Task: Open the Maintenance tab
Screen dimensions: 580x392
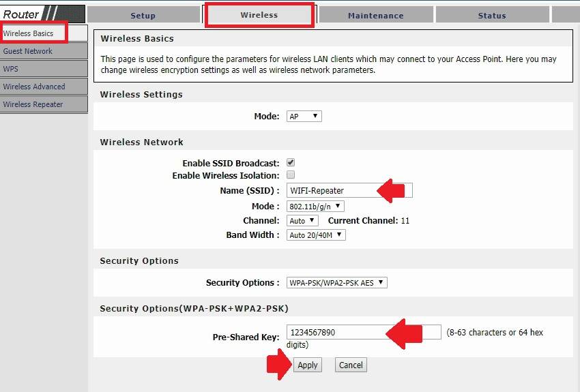Action: 375,15
